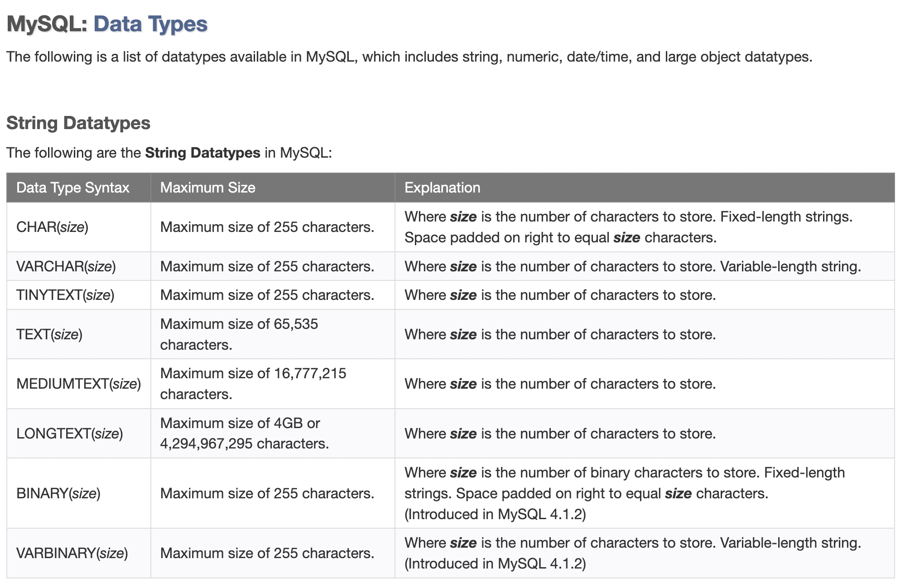Click the BINARY row explanation text
This screenshot has width=905, height=588.
(x=625, y=493)
